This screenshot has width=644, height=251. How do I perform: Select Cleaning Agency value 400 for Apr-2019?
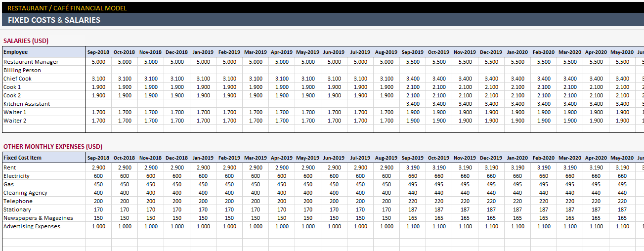(282, 193)
